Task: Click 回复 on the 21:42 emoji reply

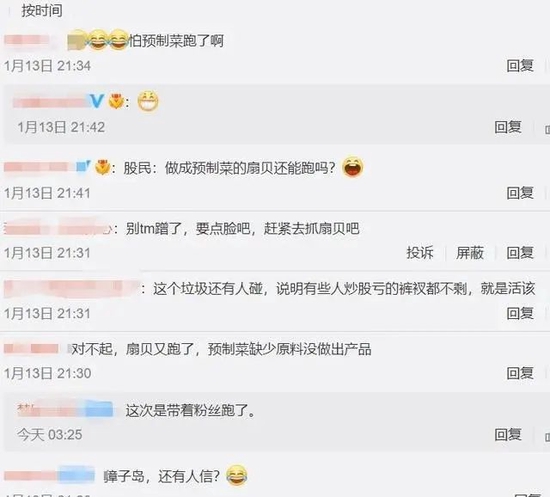Action: tap(508, 127)
